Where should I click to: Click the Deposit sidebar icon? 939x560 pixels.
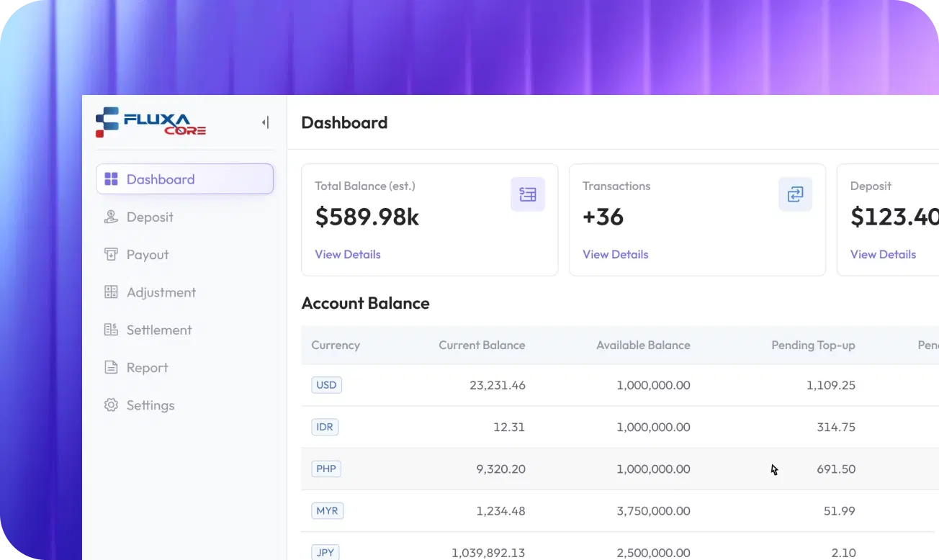[x=111, y=217]
